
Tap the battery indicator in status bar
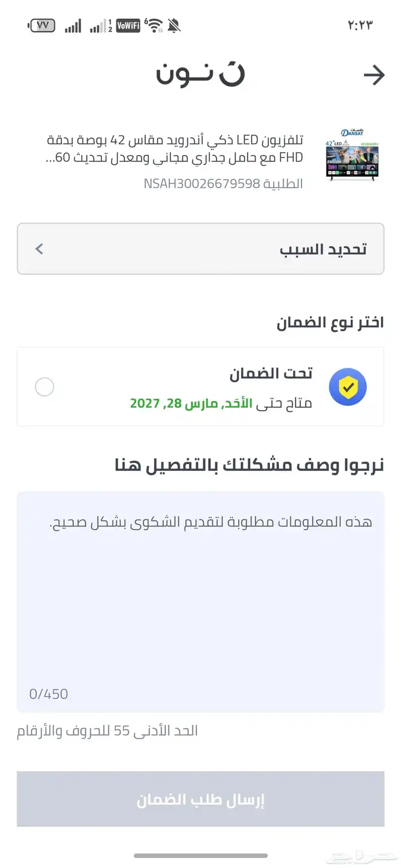(42, 26)
